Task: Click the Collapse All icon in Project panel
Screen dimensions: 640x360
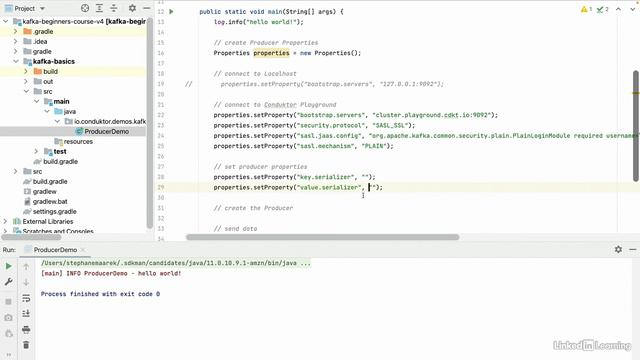Action: [114, 8]
